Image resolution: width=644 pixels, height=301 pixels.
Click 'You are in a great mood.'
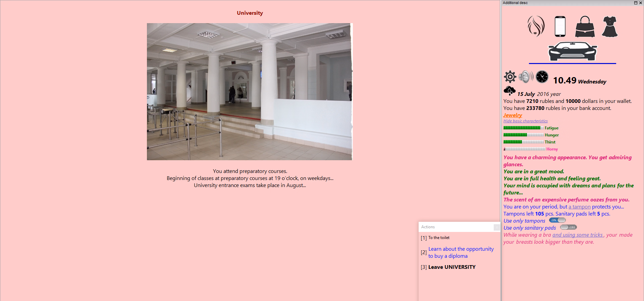point(534,172)
